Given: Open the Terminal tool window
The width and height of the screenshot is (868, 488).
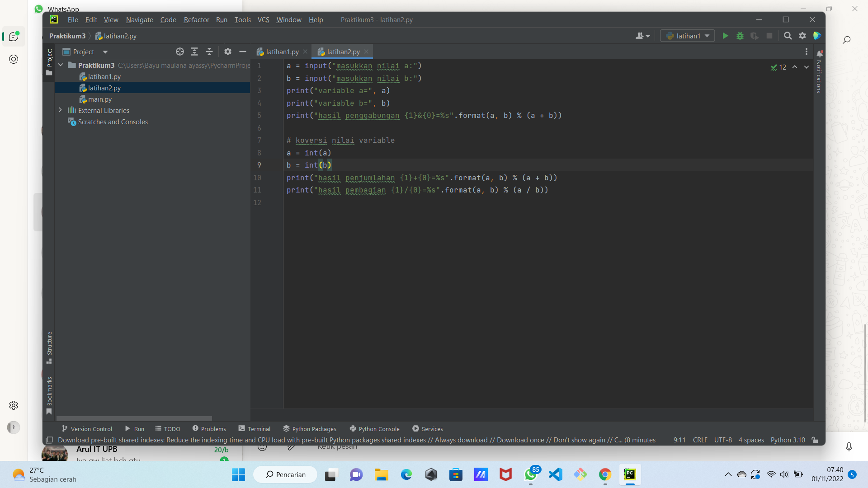Looking at the screenshot, I should (254, 428).
